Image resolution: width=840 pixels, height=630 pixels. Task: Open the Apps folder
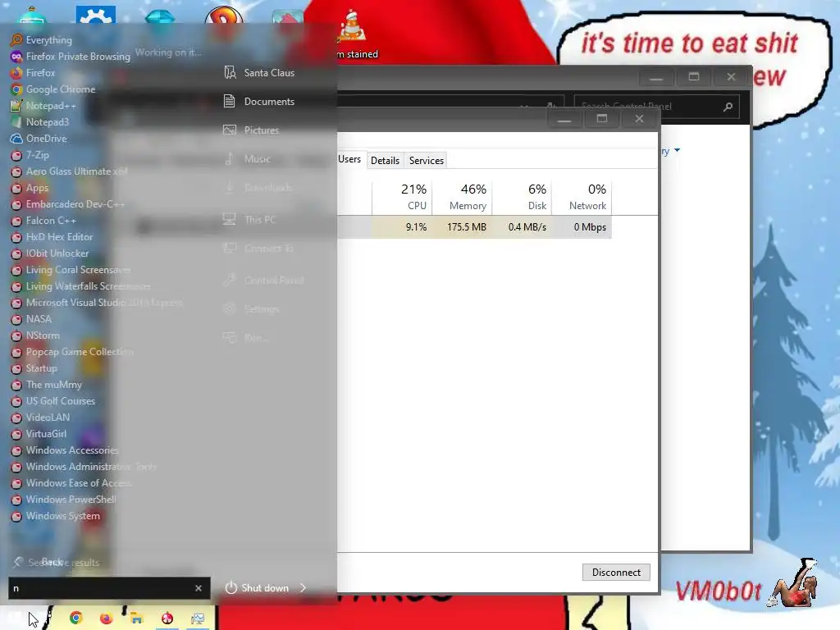(30, 188)
